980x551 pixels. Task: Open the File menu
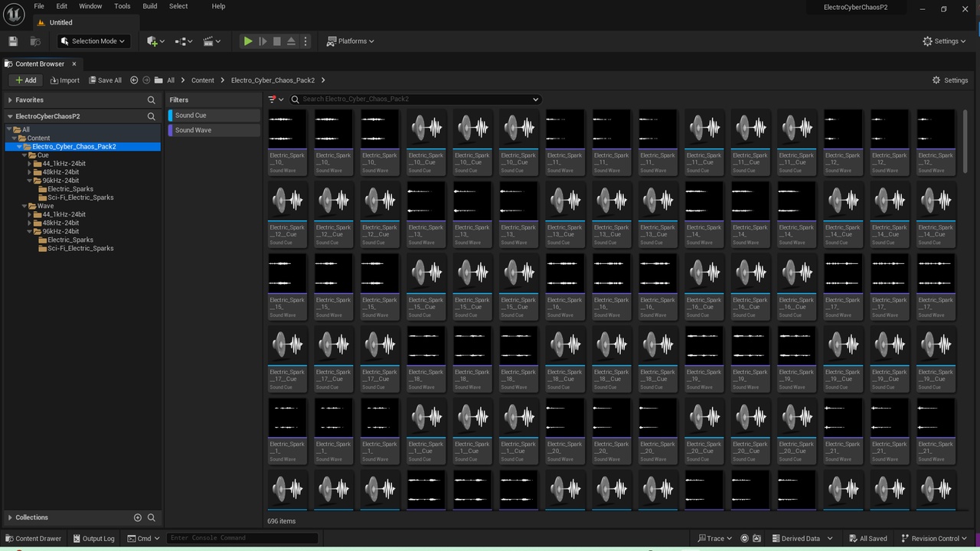pyautogui.click(x=39, y=6)
